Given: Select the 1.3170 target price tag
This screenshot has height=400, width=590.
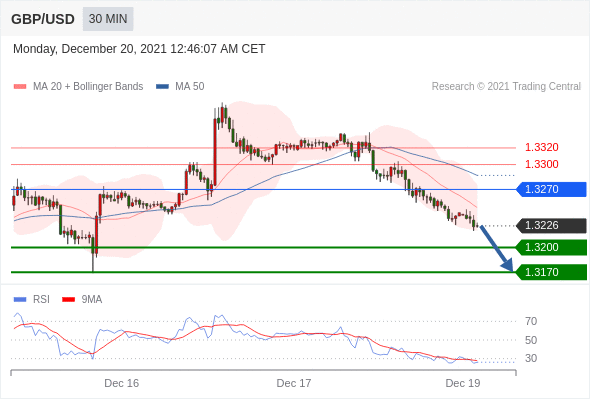Looking at the screenshot, I should [x=551, y=272].
